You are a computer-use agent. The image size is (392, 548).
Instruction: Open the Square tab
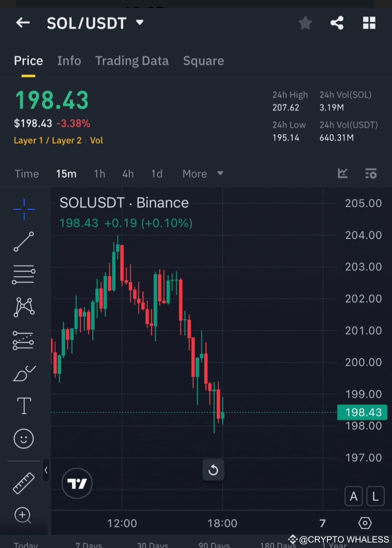click(x=203, y=61)
